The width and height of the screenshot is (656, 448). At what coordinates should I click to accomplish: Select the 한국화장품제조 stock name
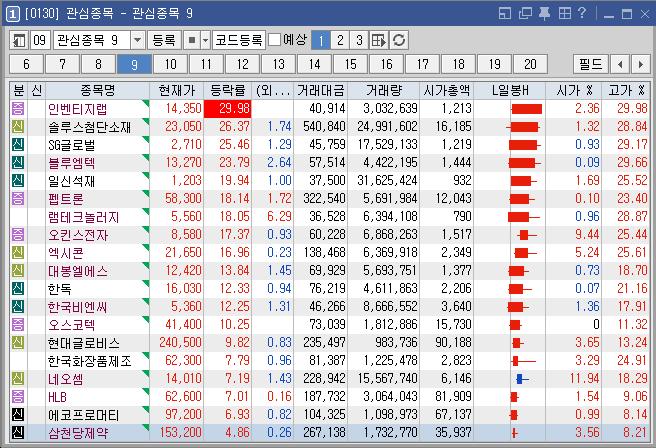click(x=90, y=361)
